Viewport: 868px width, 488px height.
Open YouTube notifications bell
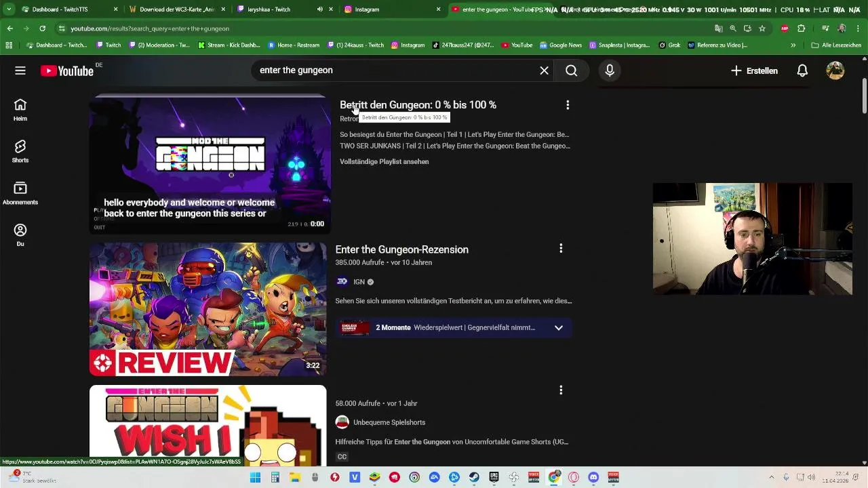click(x=802, y=70)
